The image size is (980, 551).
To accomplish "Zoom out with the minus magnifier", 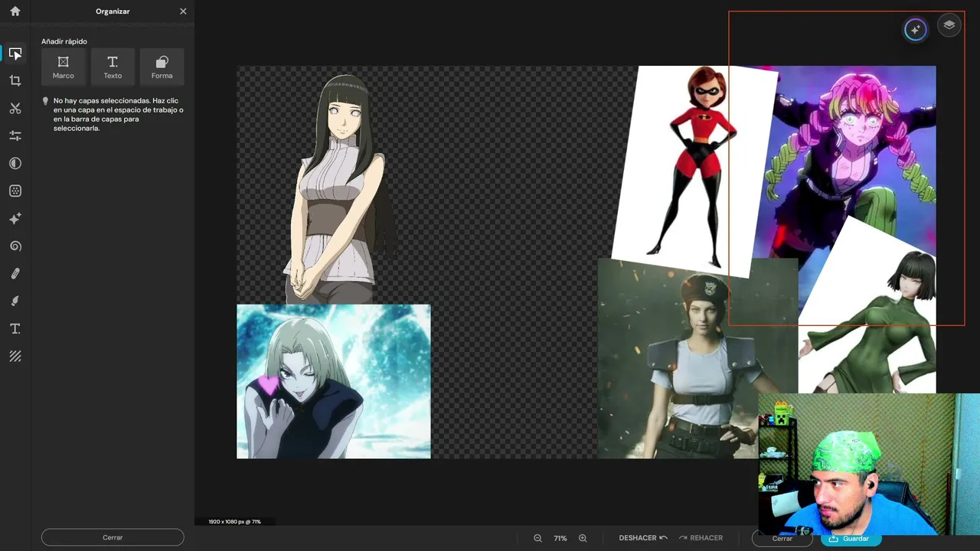I will point(538,538).
